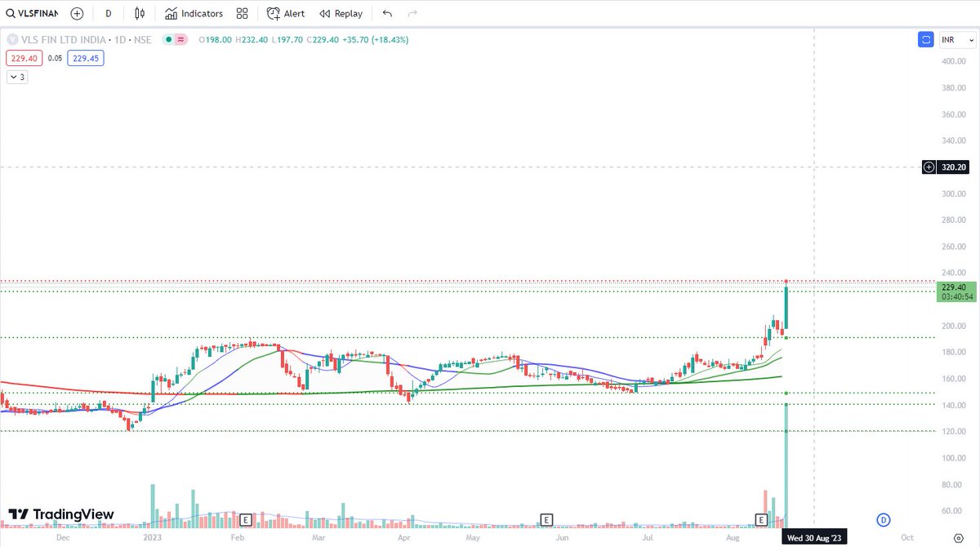Screen dimensions: 980x547
Task: Click the Oct label on time axis
Action: [x=906, y=538]
